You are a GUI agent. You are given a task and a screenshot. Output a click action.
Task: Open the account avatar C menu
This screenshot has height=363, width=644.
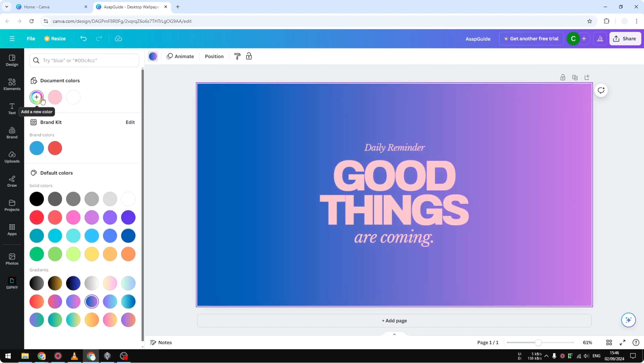573,39
